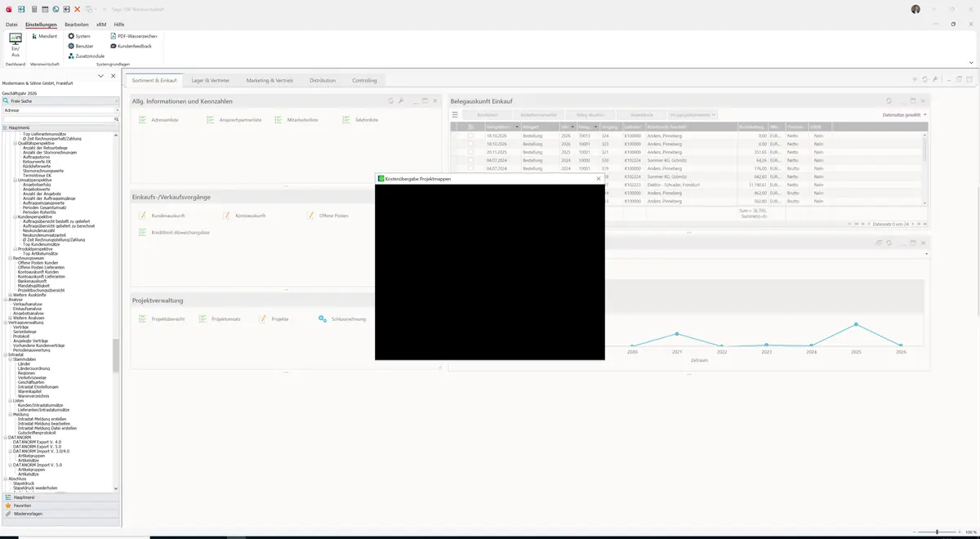Open Zusatzmodule in the ribbon
The image size is (980, 539).
[86, 56]
